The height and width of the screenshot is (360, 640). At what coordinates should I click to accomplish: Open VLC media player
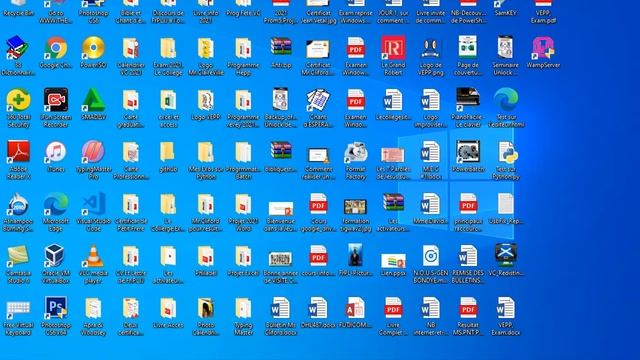click(x=93, y=256)
